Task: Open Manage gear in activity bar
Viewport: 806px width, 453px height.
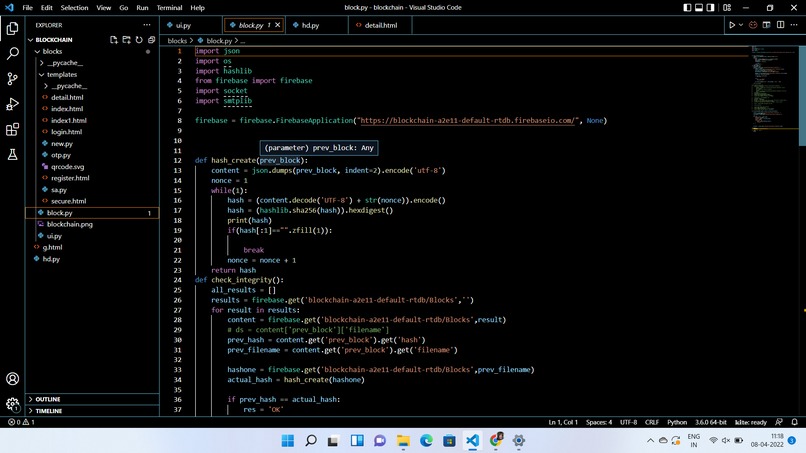Action: pos(12,404)
